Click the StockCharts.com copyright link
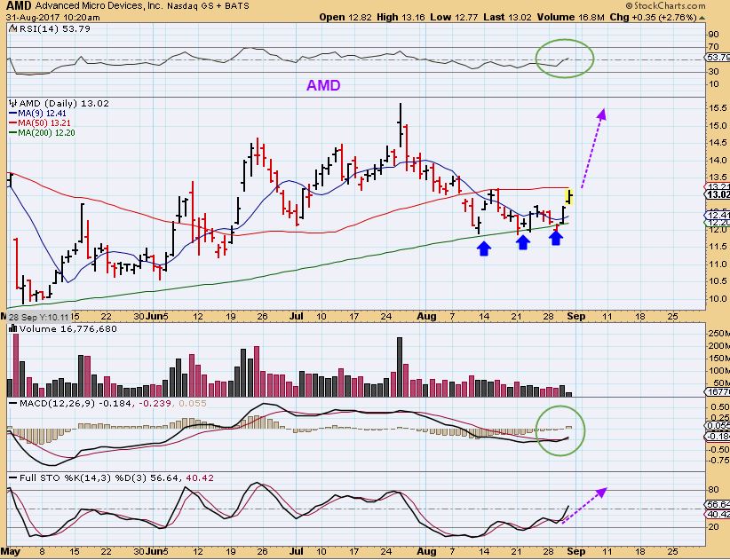 coord(665,5)
